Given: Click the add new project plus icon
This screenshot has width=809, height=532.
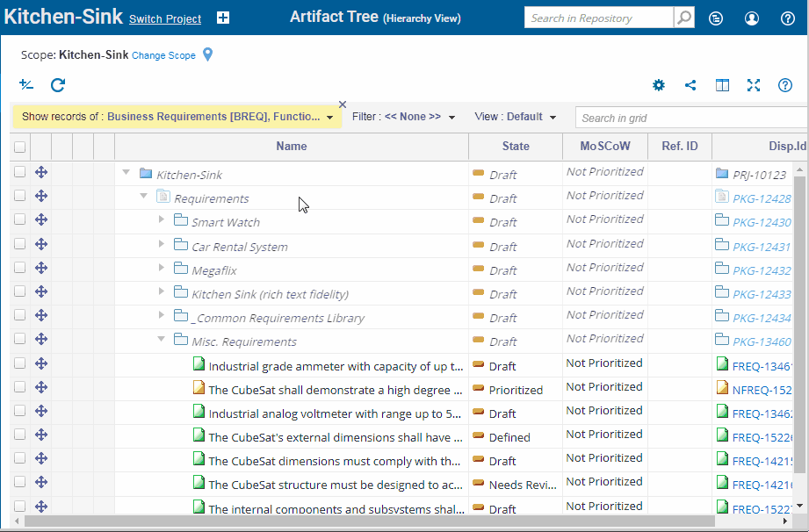Looking at the screenshot, I should pyautogui.click(x=223, y=18).
